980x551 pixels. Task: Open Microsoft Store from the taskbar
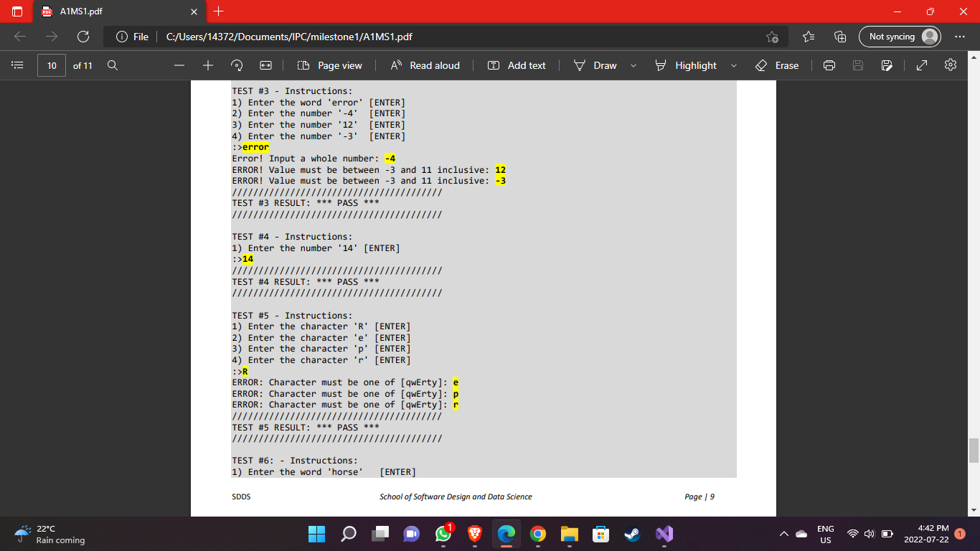[601, 534]
